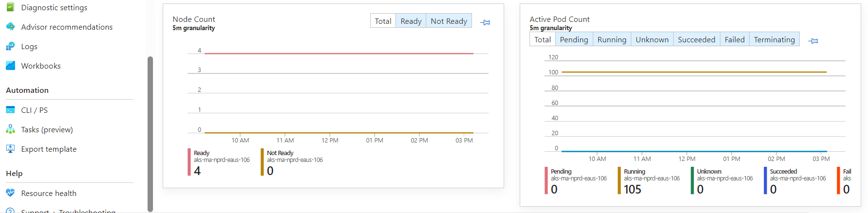Click the Advisor recommendations icon

10,27
